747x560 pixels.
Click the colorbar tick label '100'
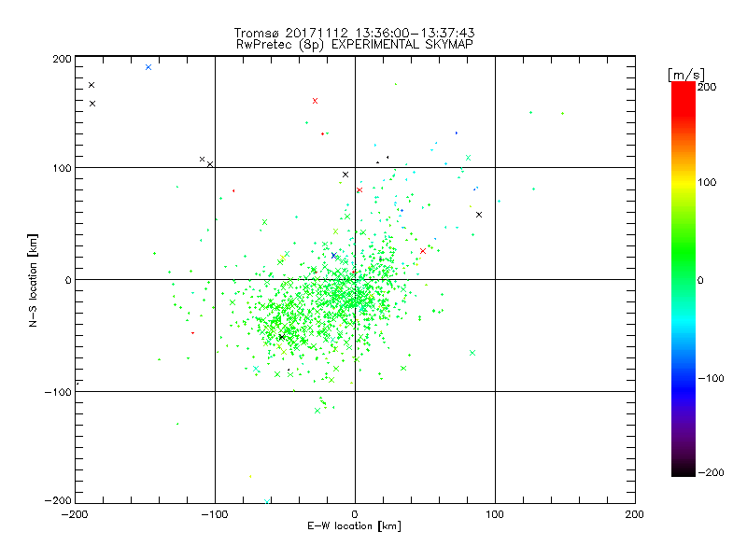[707, 182]
